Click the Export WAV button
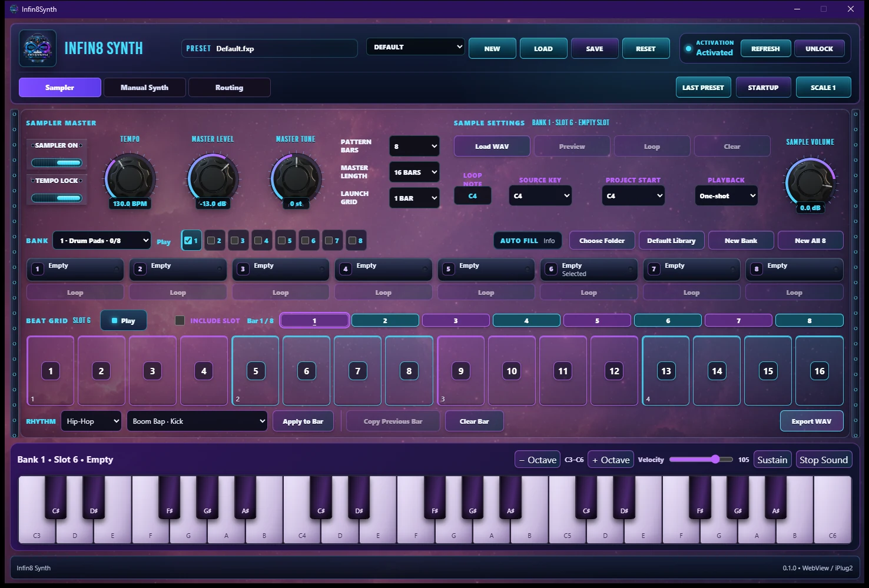The image size is (869, 588). pos(811,421)
